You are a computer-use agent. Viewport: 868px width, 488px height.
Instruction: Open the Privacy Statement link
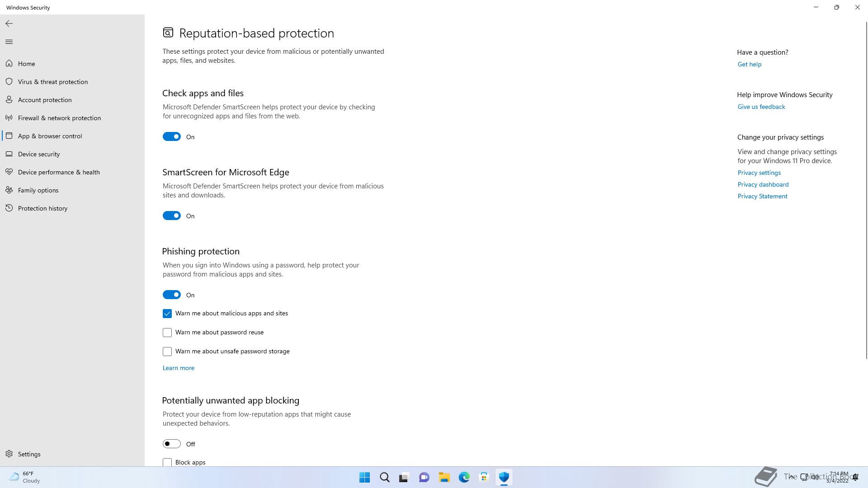[762, 196]
